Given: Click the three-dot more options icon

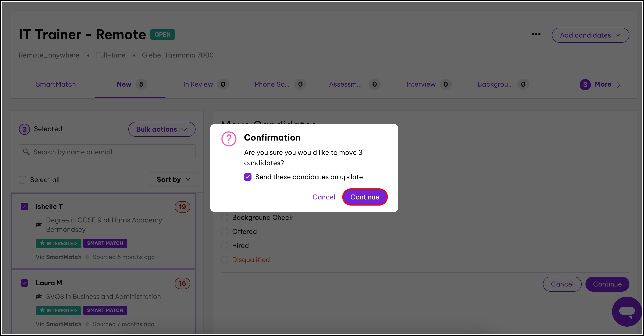Looking at the screenshot, I should [536, 34].
